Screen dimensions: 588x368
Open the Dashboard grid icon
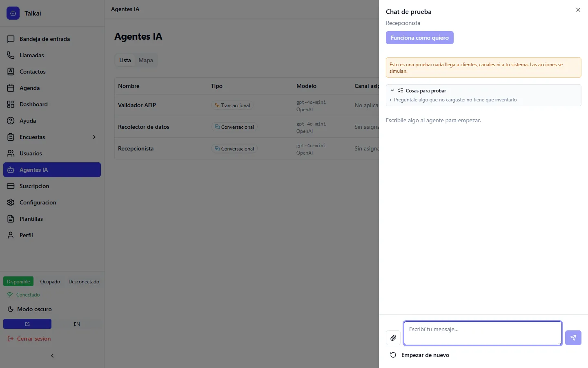coord(11,104)
